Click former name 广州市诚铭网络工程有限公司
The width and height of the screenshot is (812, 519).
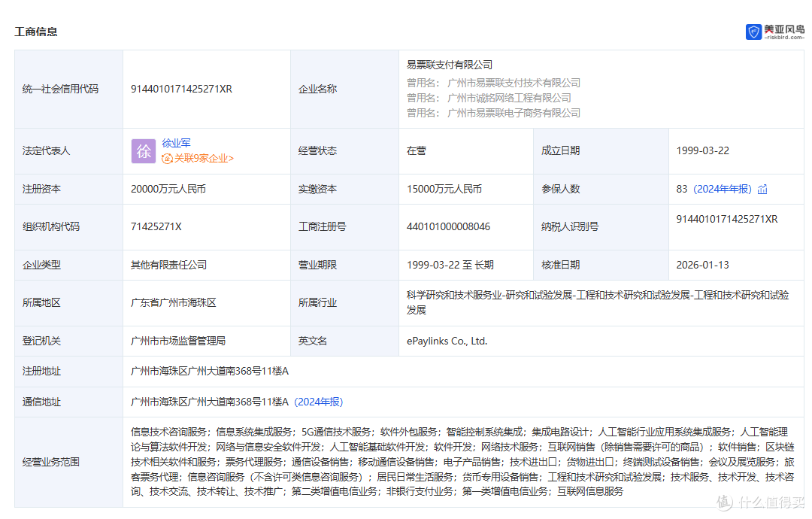(x=509, y=98)
